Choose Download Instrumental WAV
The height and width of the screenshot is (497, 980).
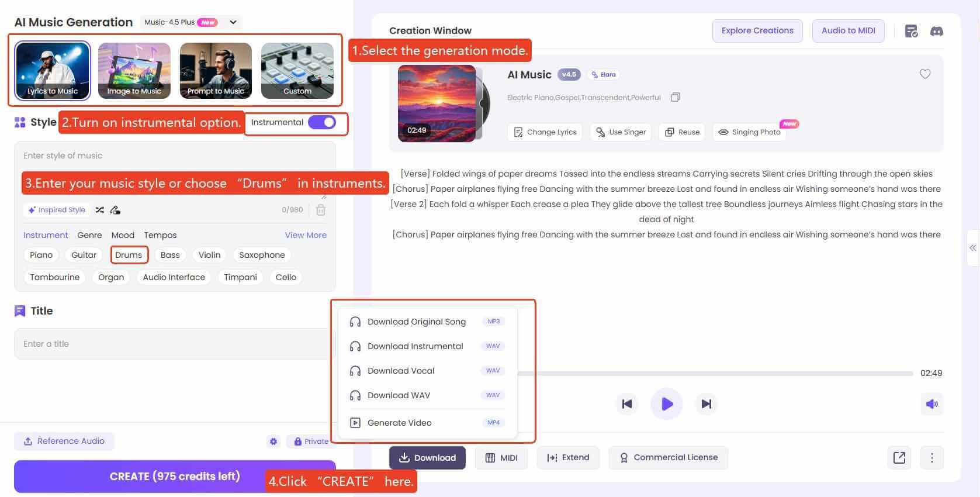[x=427, y=346]
